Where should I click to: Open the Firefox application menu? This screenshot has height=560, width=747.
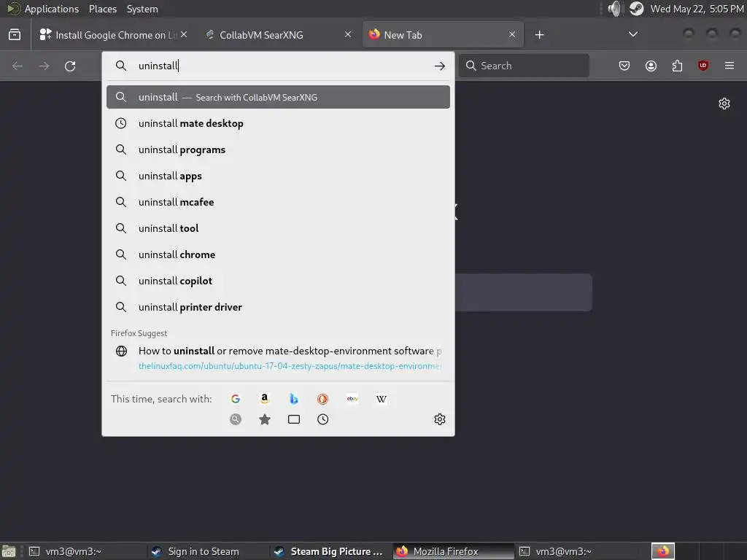coord(729,66)
